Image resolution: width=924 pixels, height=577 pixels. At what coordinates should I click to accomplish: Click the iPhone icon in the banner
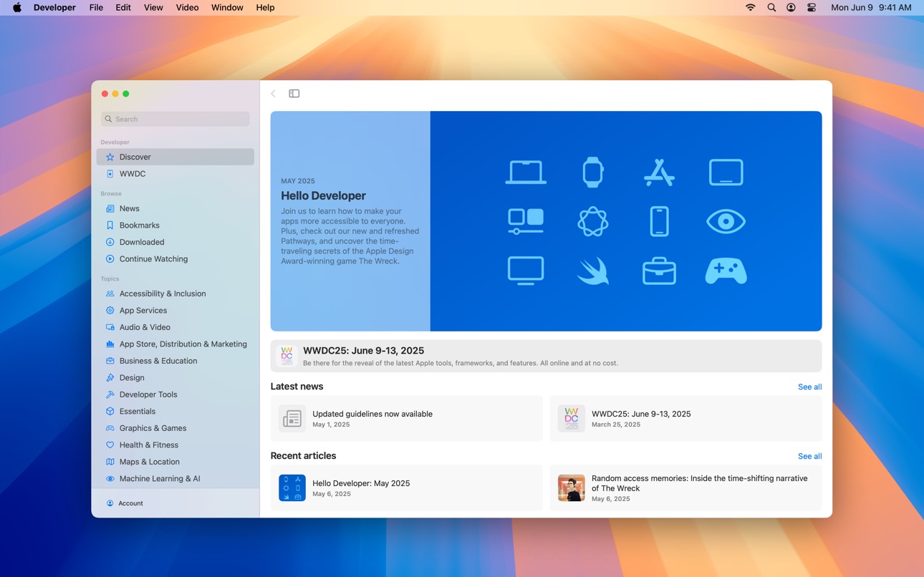pyautogui.click(x=659, y=221)
